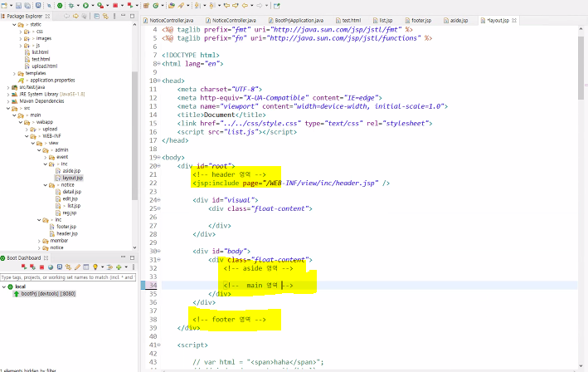Screen dimensions: 588x372
Task: Click the Save icon in main toolbar
Action: coord(18,6)
